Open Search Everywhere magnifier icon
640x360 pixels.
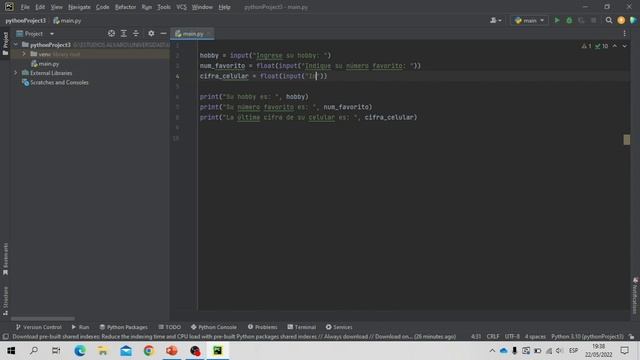pos(609,20)
